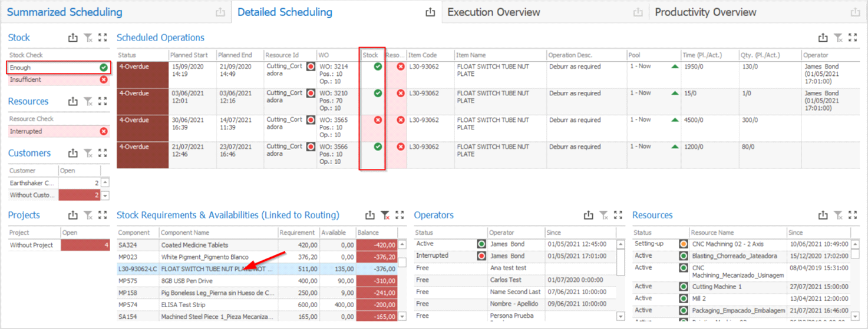The width and height of the screenshot is (868, 329).
Task: Expand the Resources panel at bottom right
Action: 853,215
